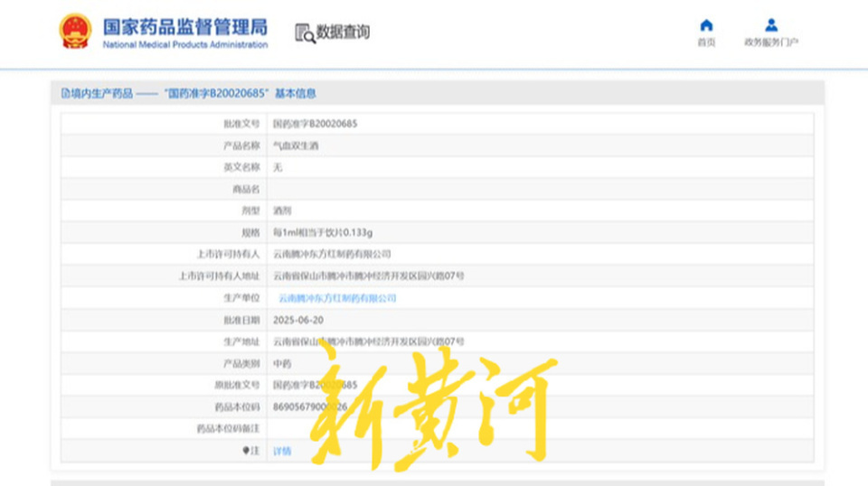Click the 数据查询 heading text
Screen dimensions: 868x486
[x=343, y=32]
